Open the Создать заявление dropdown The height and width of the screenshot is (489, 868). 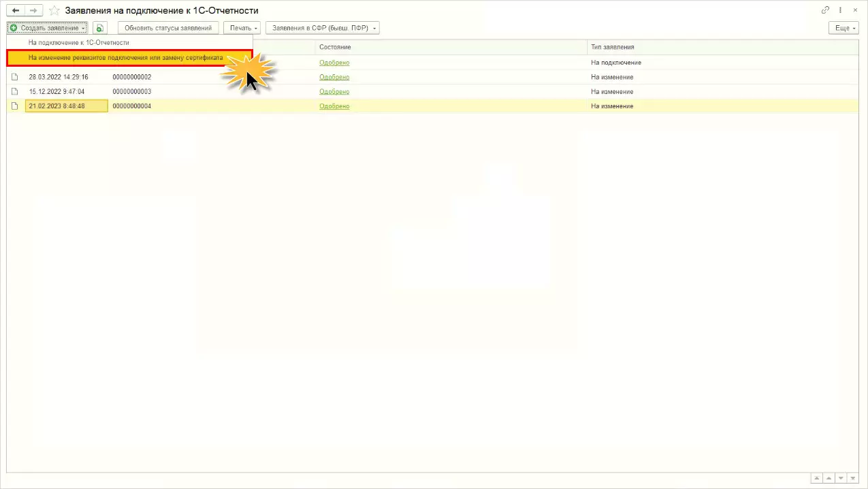click(x=48, y=28)
